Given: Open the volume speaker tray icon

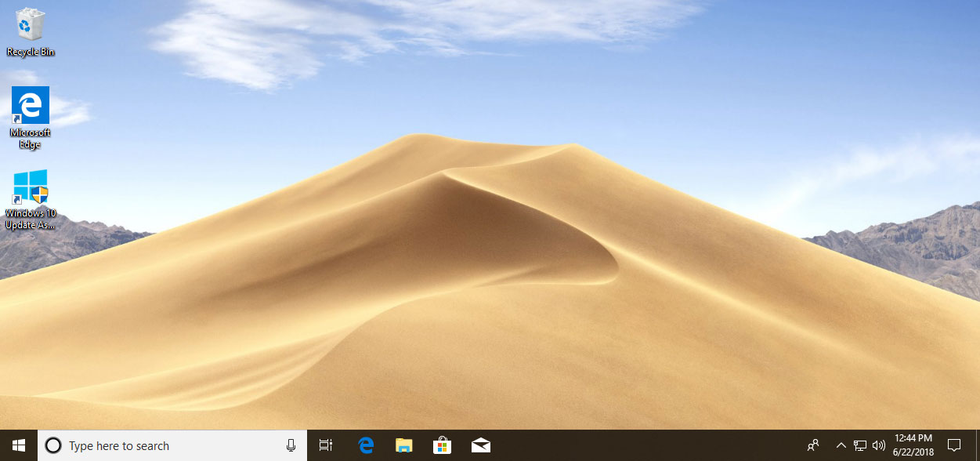Looking at the screenshot, I should coord(879,445).
